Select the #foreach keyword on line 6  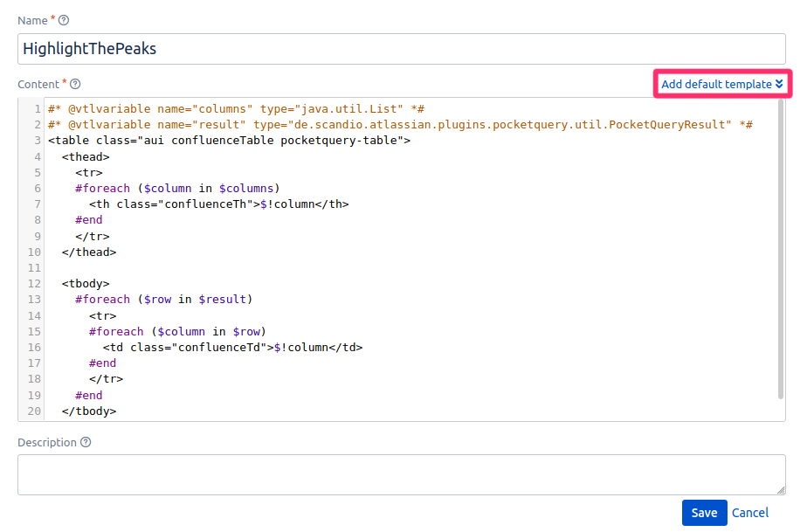click(x=103, y=188)
